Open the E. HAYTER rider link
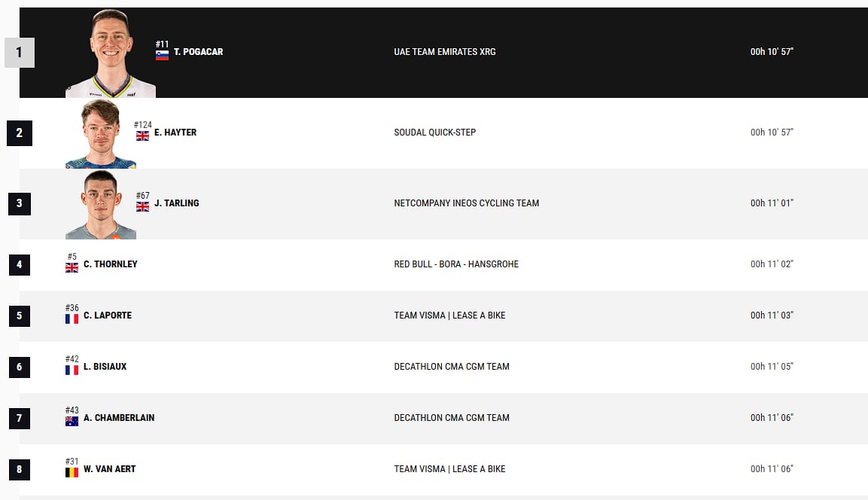868x500 pixels. [x=175, y=133]
